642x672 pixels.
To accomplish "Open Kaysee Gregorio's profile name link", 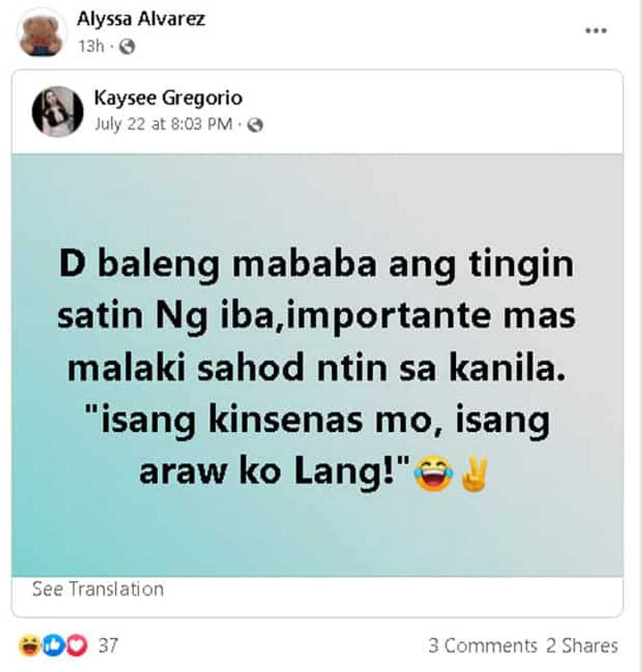I will 168,97.
